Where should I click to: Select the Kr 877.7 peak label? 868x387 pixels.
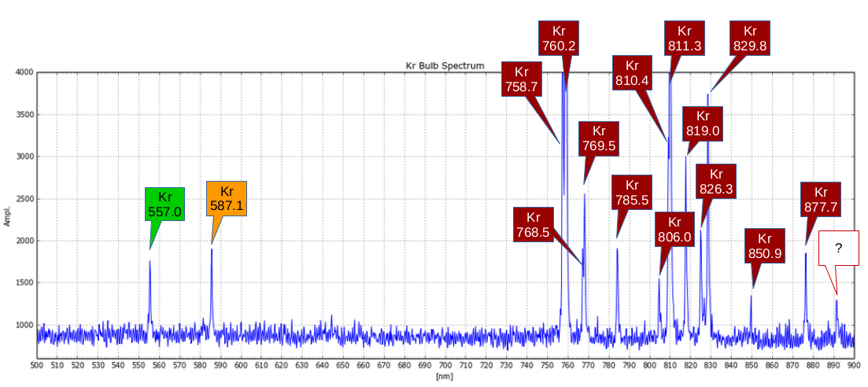click(x=821, y=199)
